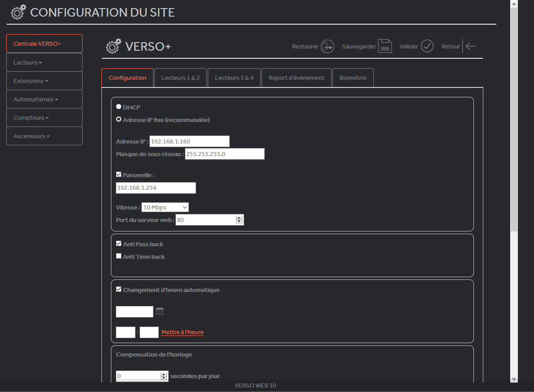Click the VERSO+ gears icon
The image size is (534, 392).
(x=113, y=46)
